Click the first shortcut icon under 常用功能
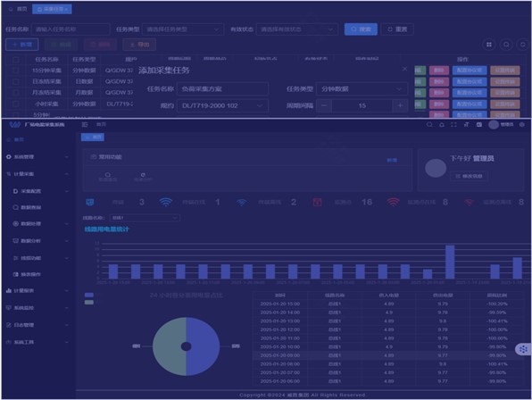The width and height of the screenshot is (532, 400). (107, 174)
